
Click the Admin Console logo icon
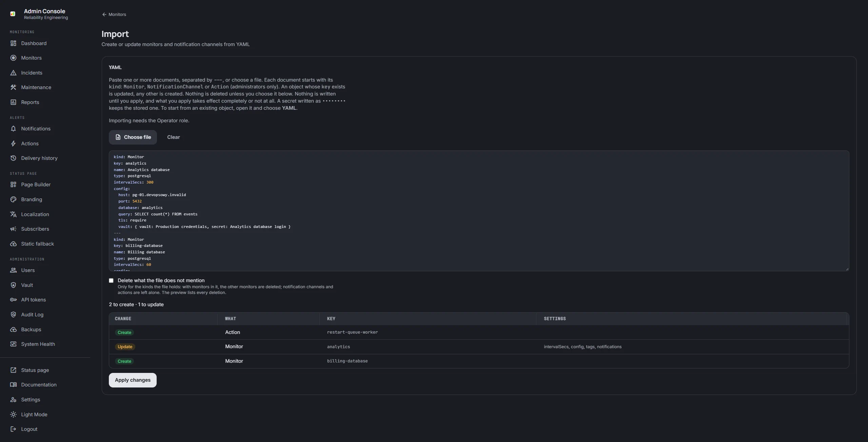click(13, 14)
